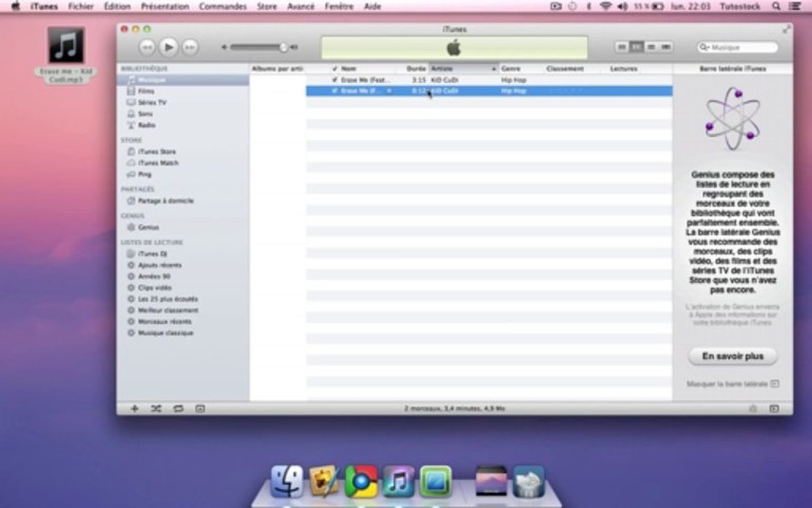Open iTunes from the Dock
The width and height of the screenshot is (812, 508).
pyautogui.click(x=398, y=482)
